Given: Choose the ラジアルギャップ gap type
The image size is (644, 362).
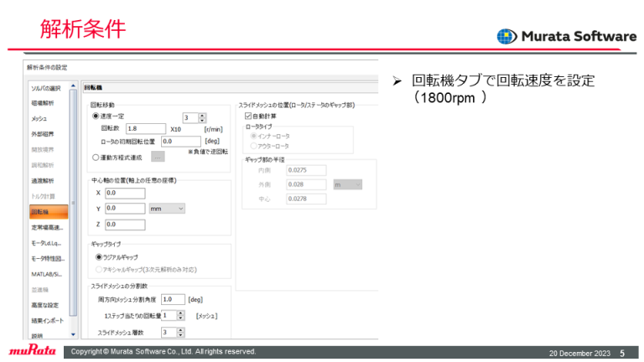Looking at the screenshot, I should [x=100, y=257].
